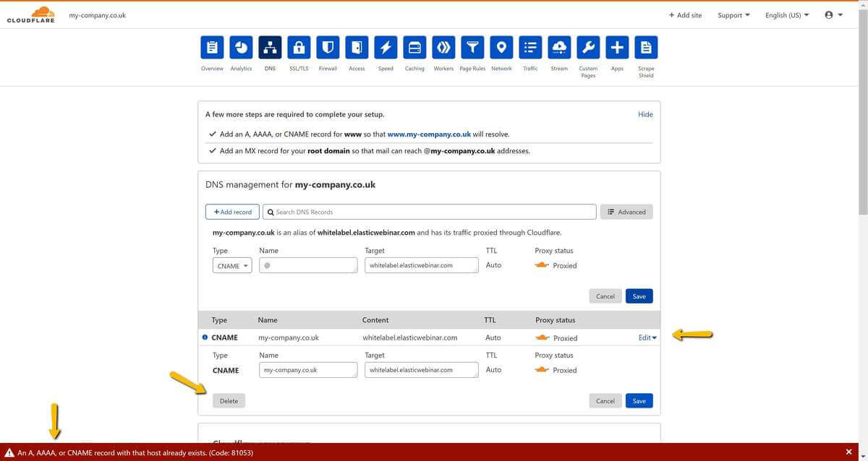Image resolution: width=868 pixels, height=461 pixels.
Task: Click the Add record button
Action: click(x=232, y=212)
